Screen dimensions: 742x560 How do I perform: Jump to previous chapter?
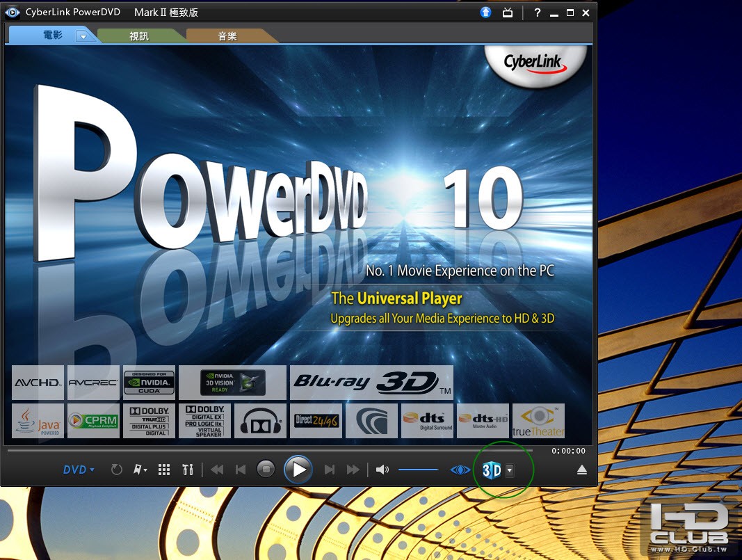point(241,470)
